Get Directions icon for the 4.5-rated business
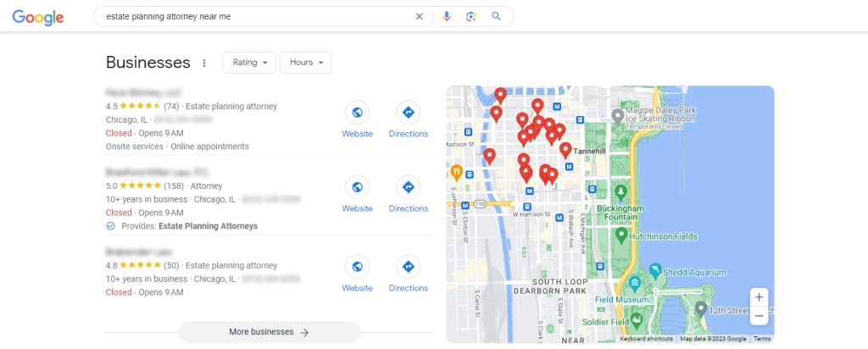 coord(408,113)
